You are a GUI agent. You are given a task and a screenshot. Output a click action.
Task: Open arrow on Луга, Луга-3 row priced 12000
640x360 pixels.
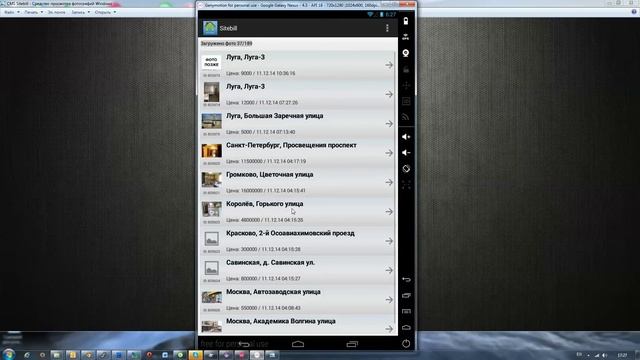point(389,94)
